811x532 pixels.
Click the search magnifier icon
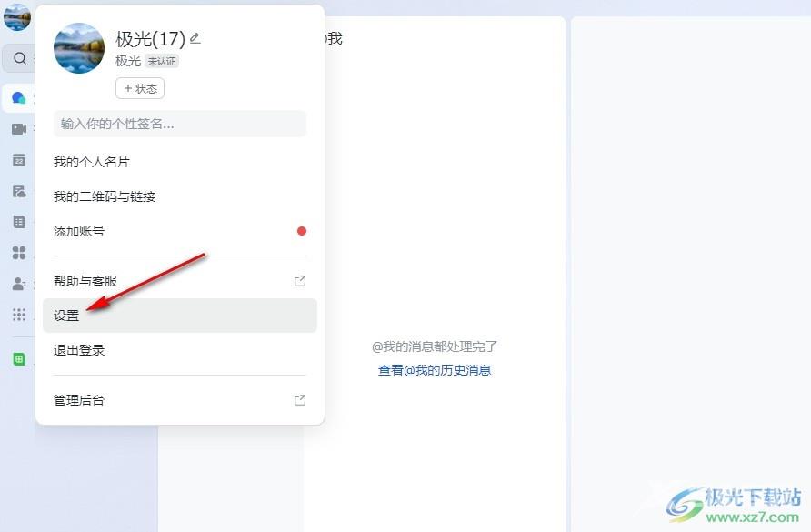point(20,58)
